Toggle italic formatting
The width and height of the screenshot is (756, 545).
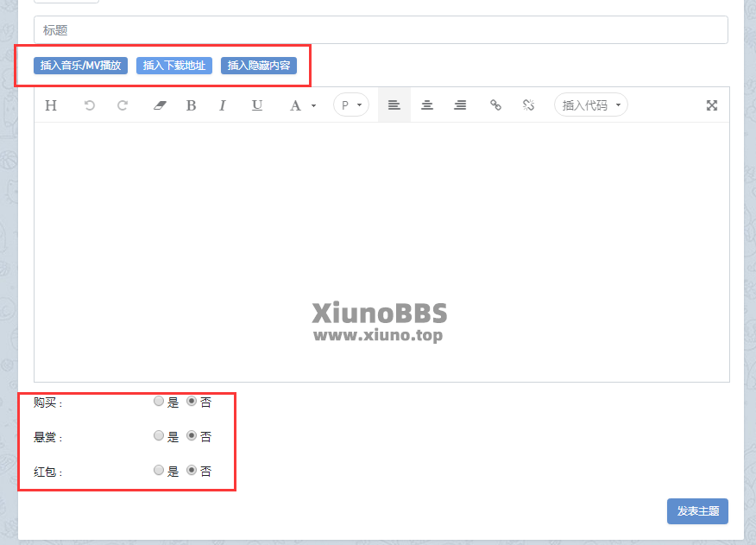(x=223, y=105)
